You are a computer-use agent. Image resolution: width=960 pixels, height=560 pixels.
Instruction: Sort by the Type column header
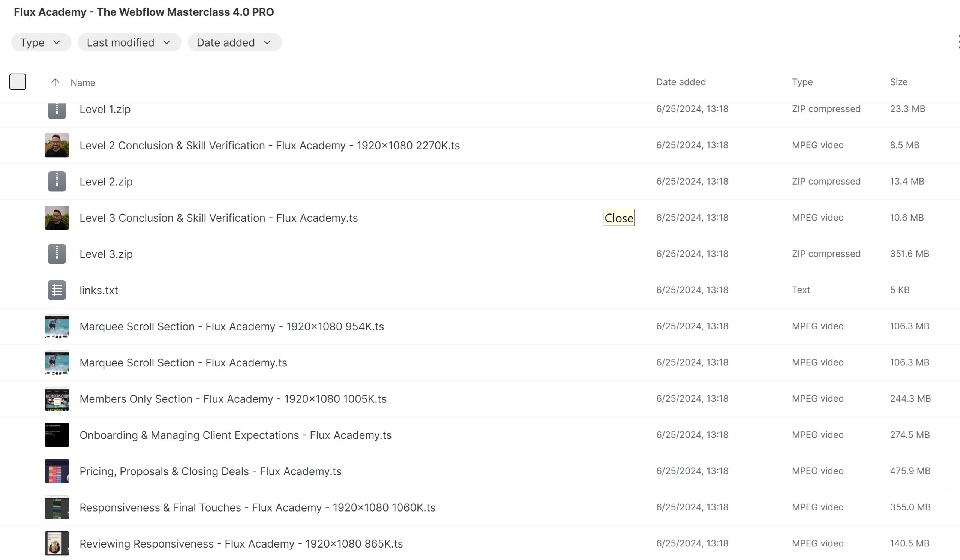[x=802, y=82]
